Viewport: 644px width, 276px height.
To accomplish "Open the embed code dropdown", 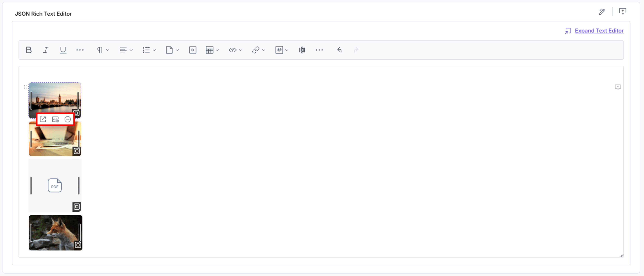I will pyautogui.click(x=235, y=50).
